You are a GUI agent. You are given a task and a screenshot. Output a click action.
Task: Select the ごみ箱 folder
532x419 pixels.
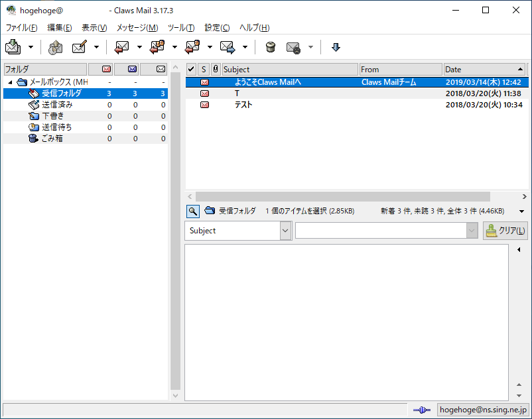86,139
